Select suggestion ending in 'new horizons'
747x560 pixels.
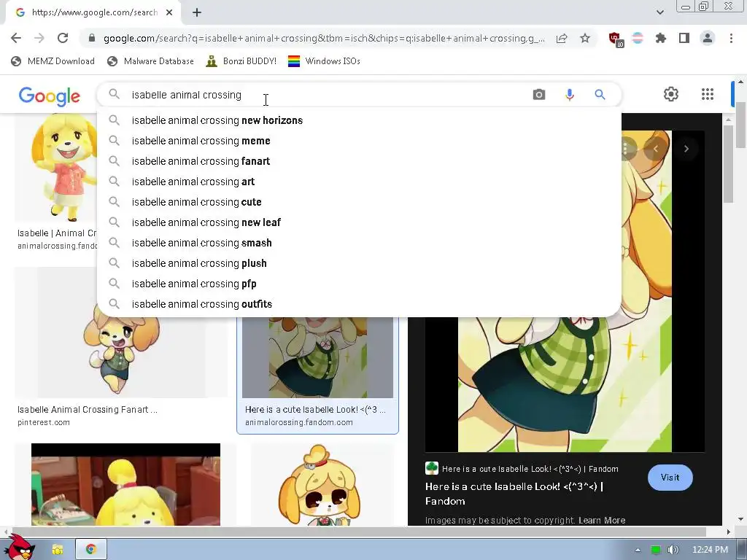click(x=359, y=120)
